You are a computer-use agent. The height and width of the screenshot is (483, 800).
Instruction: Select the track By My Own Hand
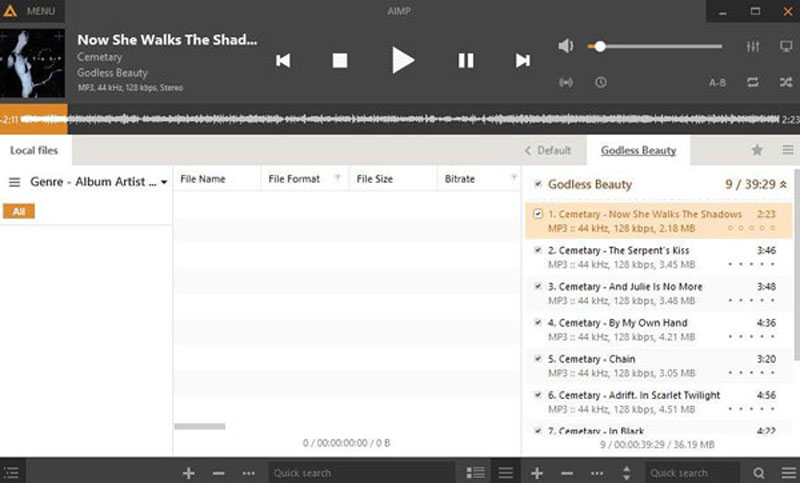click(659, 330)
